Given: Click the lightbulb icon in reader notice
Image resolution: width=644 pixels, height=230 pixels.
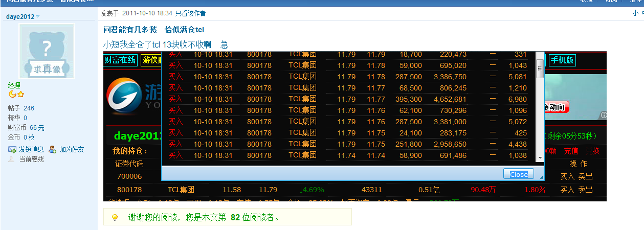Looking at the screenshot, I should (115, 217).
